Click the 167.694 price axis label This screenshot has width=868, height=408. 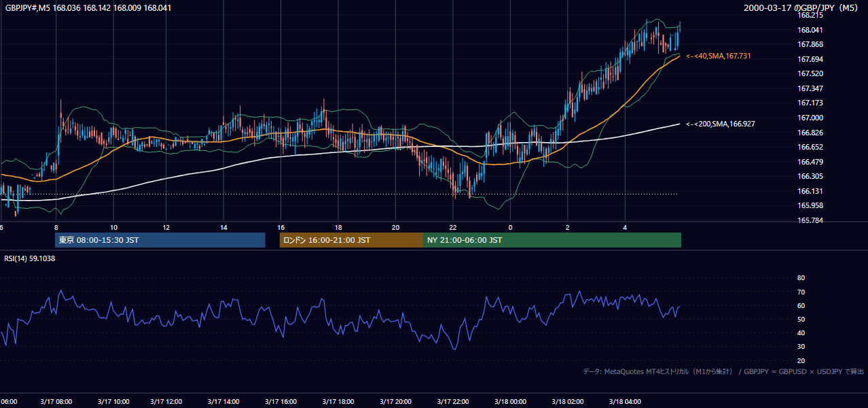click(x=810, y=59)
